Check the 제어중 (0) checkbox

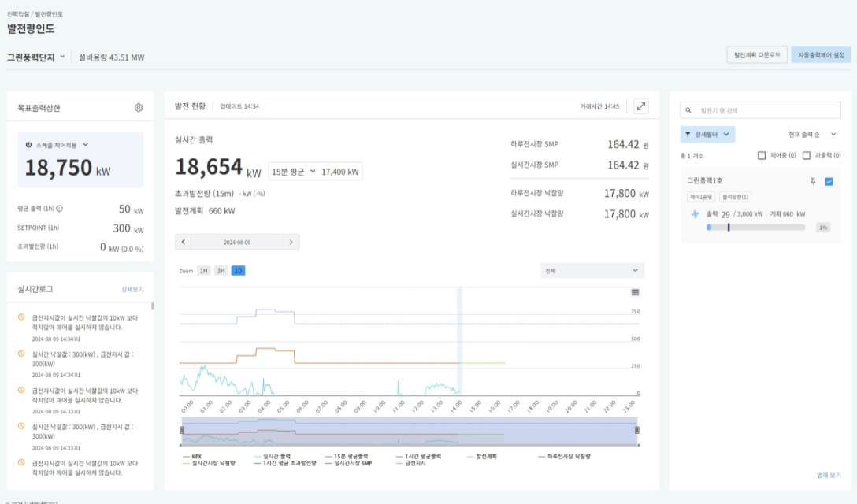[762, 156]
